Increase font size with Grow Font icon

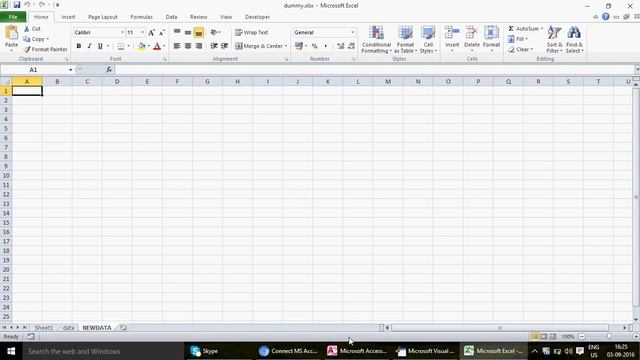pyautogui.click(x=151, y=33)
